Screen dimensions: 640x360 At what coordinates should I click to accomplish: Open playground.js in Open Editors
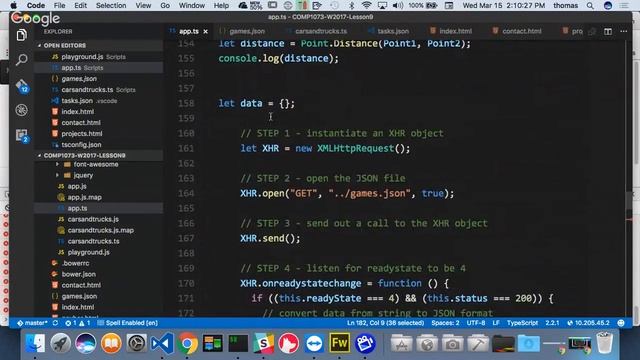click(99, 57)
